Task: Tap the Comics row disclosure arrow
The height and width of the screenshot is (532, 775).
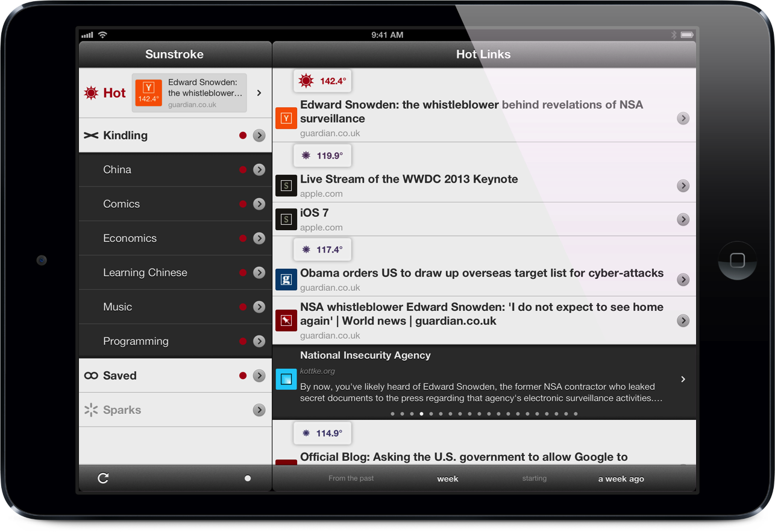Action: coord(259,204)
